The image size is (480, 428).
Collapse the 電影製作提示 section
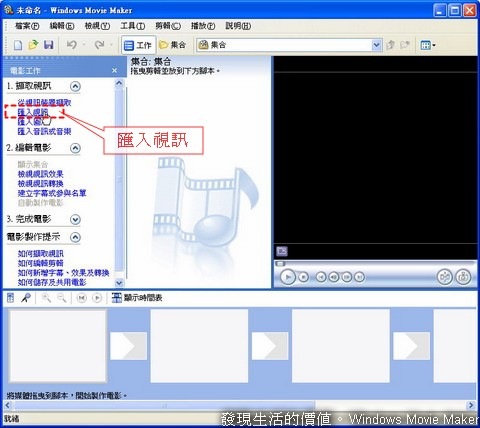click(75, 237)
